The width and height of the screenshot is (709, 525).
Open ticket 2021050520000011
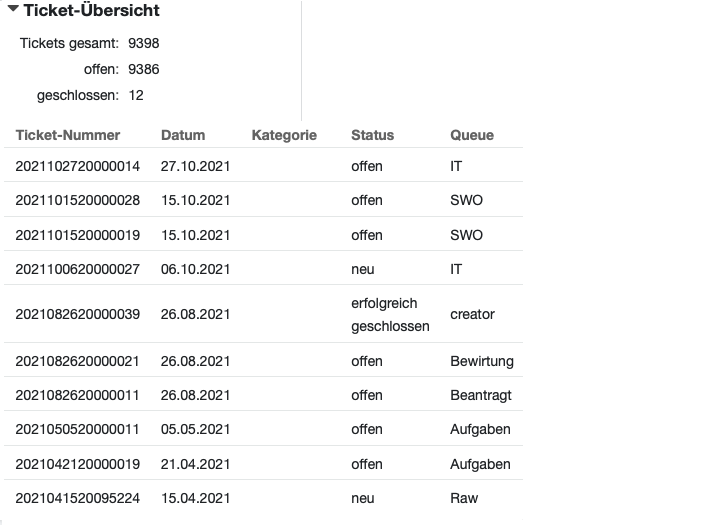tap(77, 429)
